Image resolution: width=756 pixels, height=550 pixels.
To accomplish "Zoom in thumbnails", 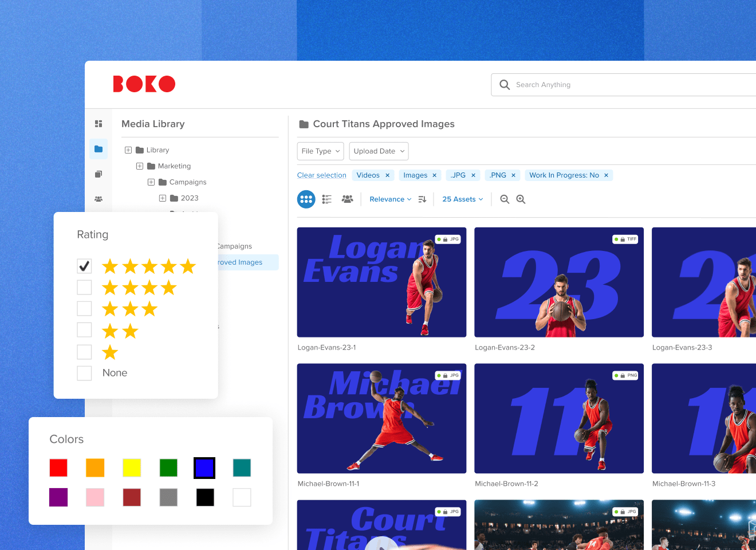I will (x=521, y=199).
